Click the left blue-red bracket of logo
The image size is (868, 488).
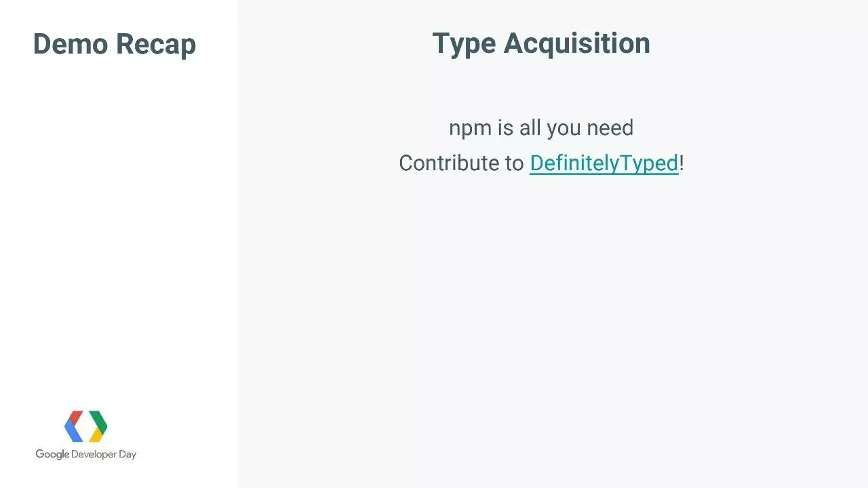74,426
